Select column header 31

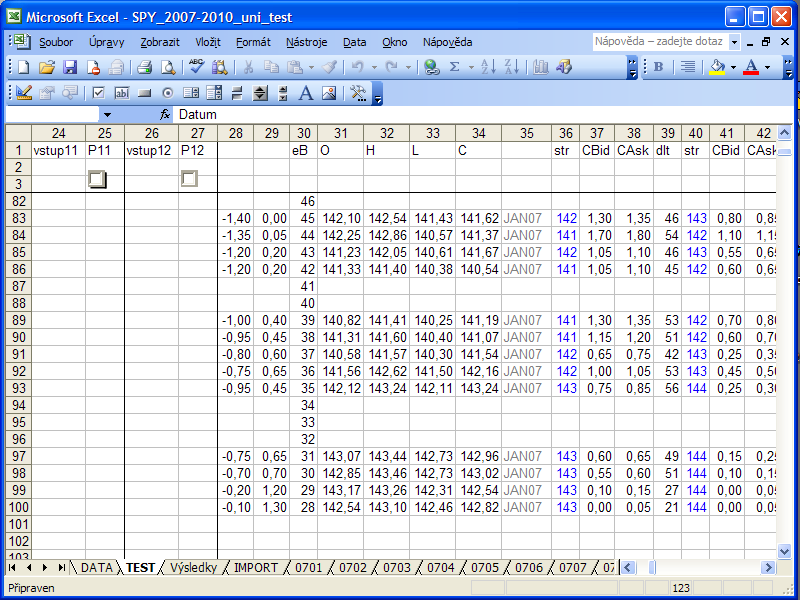(x=340, y=133)
